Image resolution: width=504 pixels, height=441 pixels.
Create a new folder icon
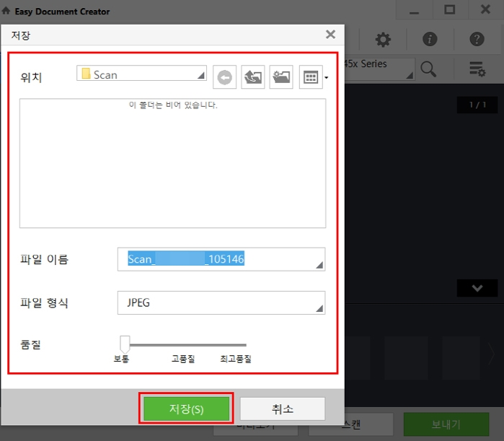tap(281, 77)
